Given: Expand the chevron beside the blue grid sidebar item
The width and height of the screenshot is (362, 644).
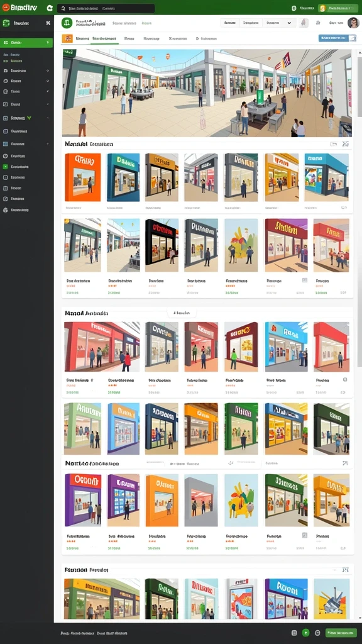Looking at the screenshot, I should point(48,144).
